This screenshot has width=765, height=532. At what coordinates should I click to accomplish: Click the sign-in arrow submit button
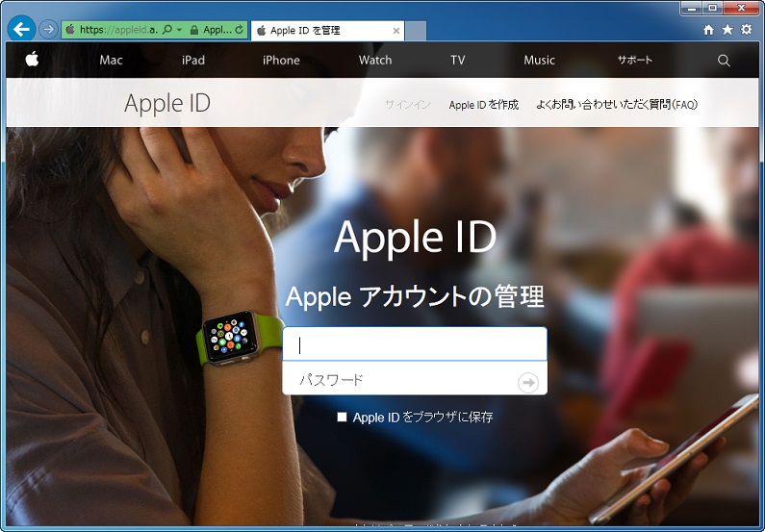(x=528, y=382)
